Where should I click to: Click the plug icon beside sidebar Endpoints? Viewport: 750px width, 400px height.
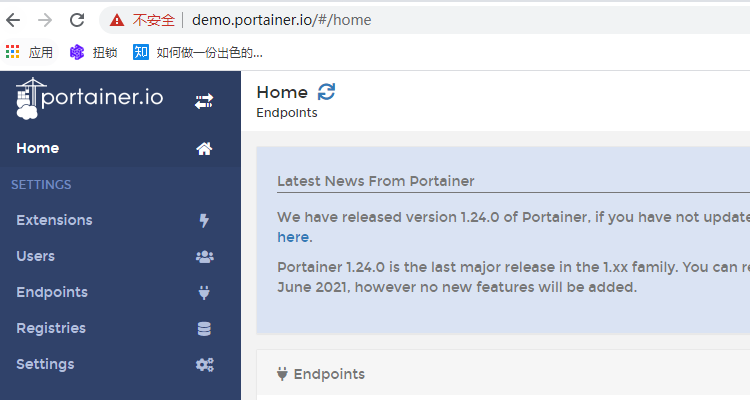pyautogui.click(x=204, y=292)
